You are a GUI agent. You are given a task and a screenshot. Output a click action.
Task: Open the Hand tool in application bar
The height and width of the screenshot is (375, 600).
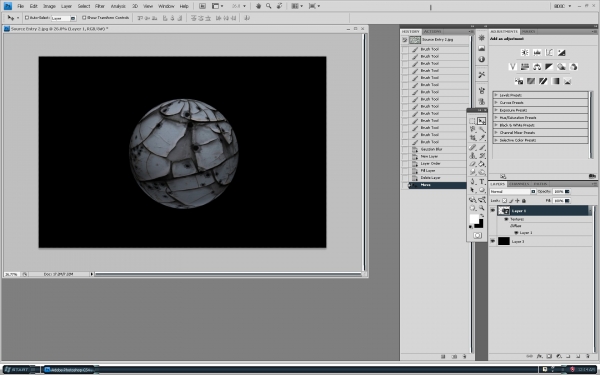pos(258,6)
